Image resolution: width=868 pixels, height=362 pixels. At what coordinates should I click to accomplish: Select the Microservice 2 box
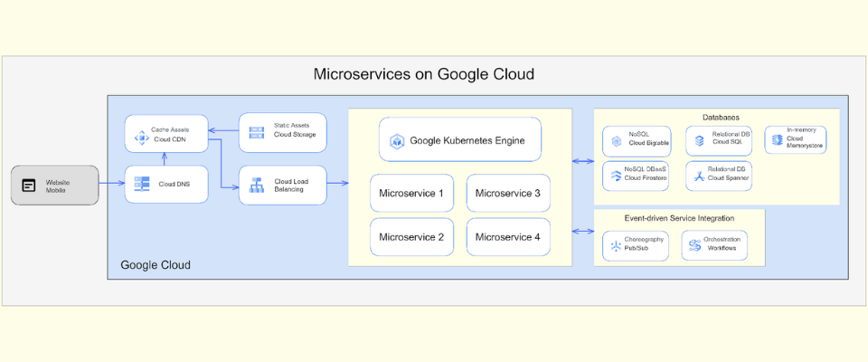(411, 237)
